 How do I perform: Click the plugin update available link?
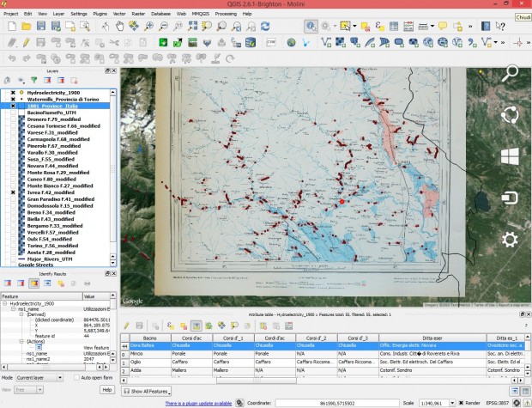198,403
